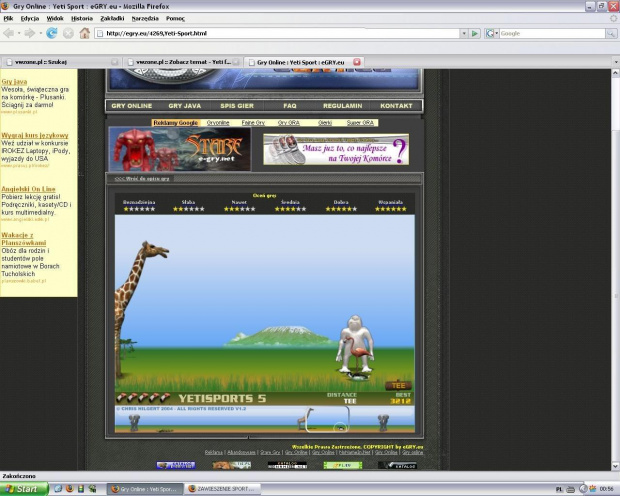Open the Angielski On Line ad link
620x496 pixels.
pyautogui.click(x=28, y=189)
